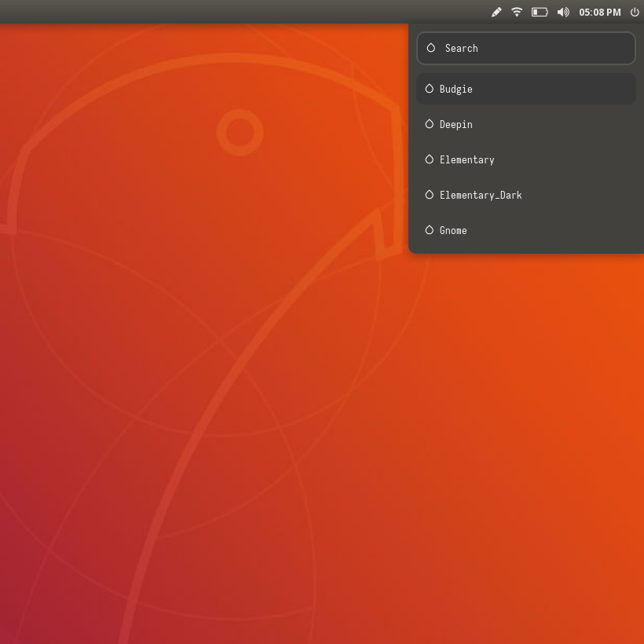Click the battery status icon
644x644 pixels.
click(540, 12)
